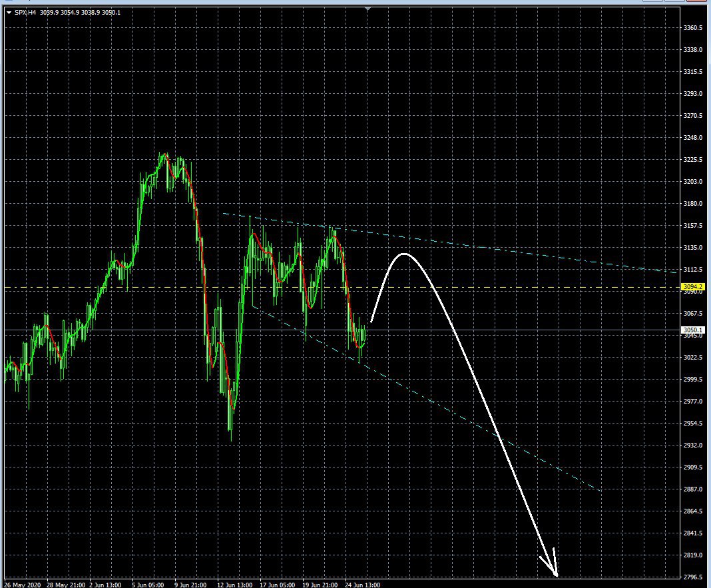Click the 2819.0 price scale label
The height and width of the screenshot is (588, 711).
pyautogui.click(x=693, y=555)
